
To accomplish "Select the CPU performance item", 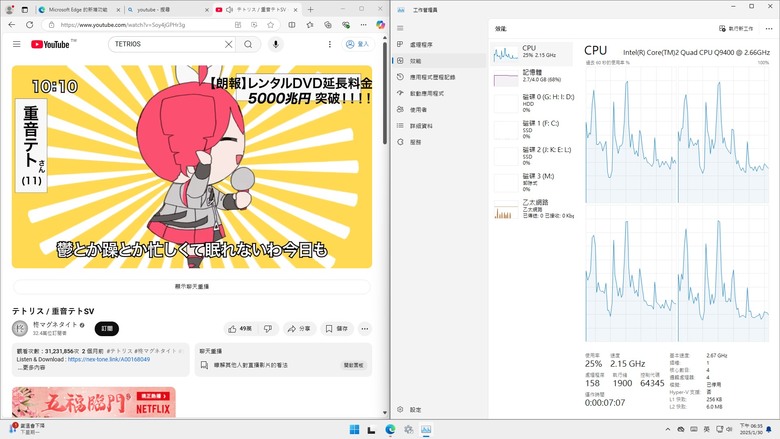I will [532, 54].
